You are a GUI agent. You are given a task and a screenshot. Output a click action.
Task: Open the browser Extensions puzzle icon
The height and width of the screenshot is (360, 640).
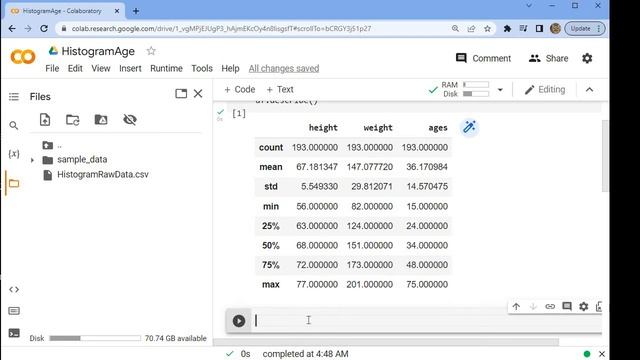507,29
